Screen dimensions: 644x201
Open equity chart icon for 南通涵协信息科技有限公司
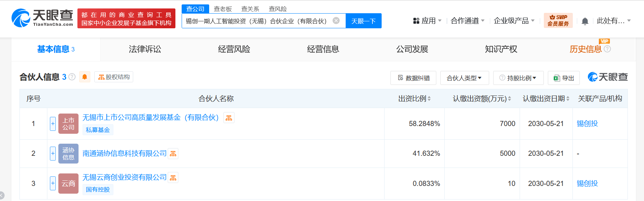(x=173, y=154)
